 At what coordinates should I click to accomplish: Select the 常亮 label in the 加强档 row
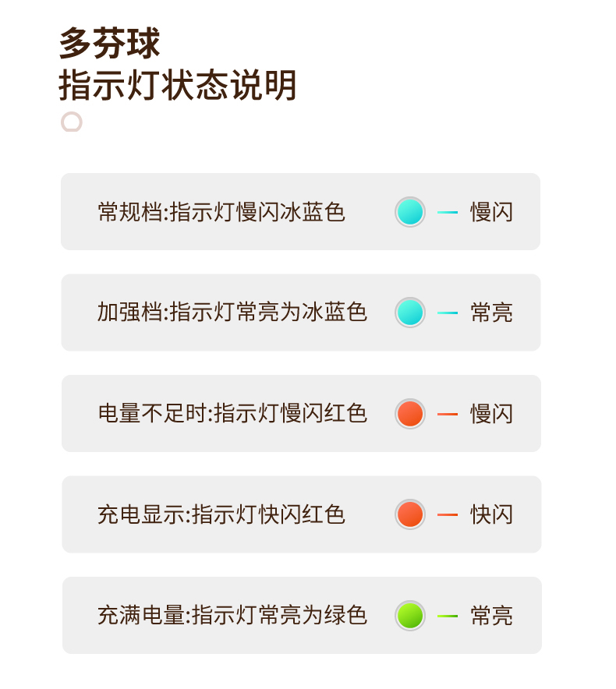(491, 313)
